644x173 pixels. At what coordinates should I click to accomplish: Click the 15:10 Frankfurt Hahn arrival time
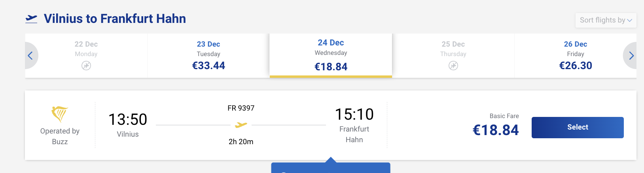(x=354, y=115)
